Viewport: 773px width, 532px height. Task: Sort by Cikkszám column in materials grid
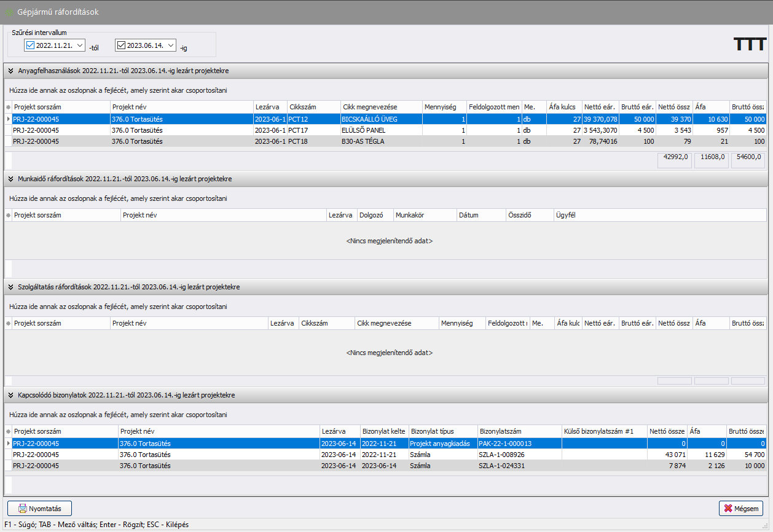pos(313,107)
